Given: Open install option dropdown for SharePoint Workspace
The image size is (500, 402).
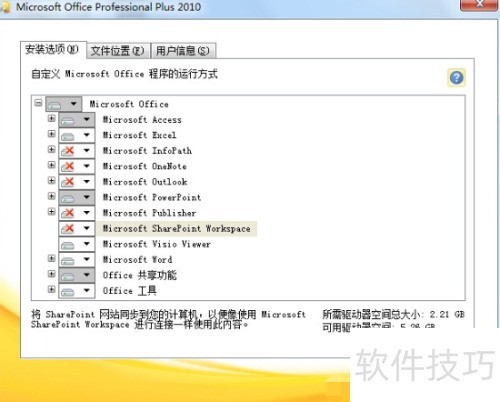Looking at the screenshot, I should pyautogui.click(x=77, y=229).
